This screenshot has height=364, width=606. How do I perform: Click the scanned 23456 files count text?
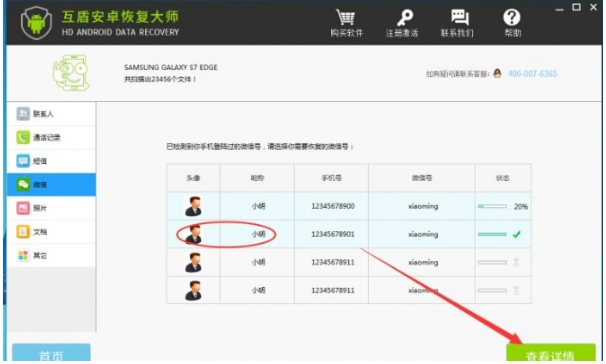(x=160, y=79)
